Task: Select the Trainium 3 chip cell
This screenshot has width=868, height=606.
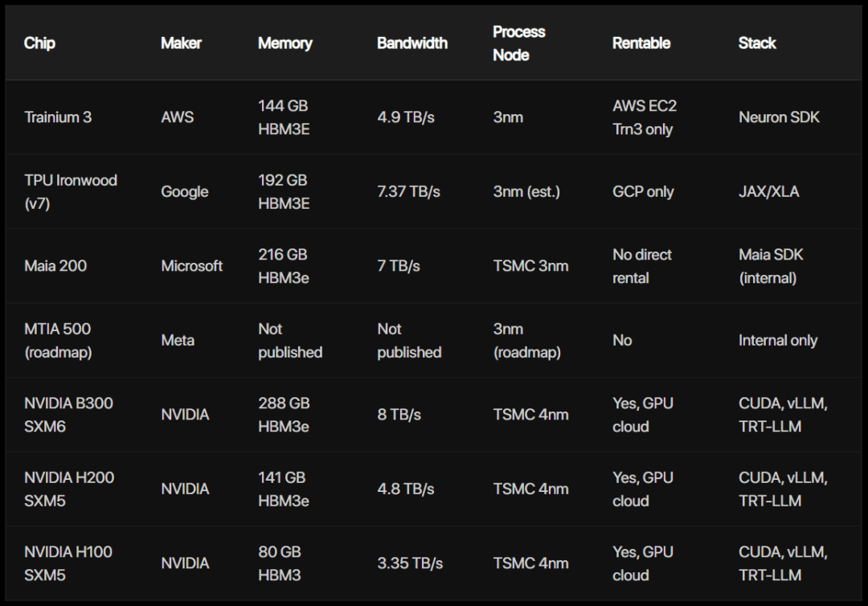Action: (58, 117)
